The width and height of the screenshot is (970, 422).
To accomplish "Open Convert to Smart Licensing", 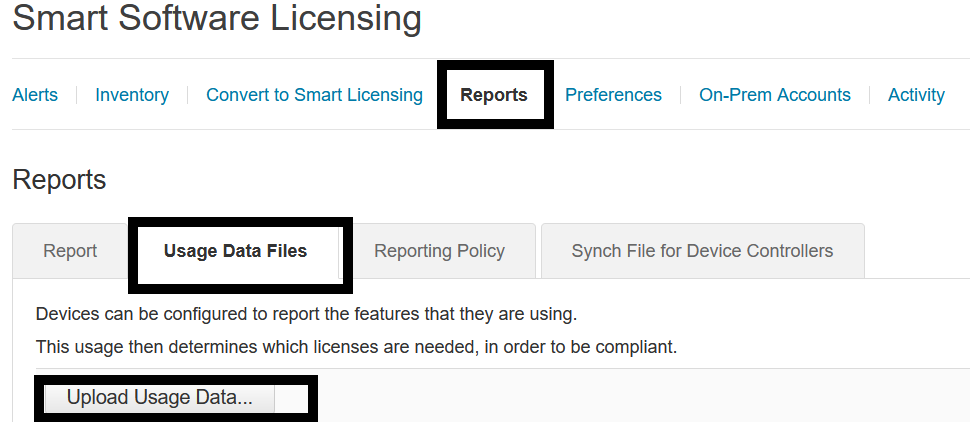I will [314, 95].
